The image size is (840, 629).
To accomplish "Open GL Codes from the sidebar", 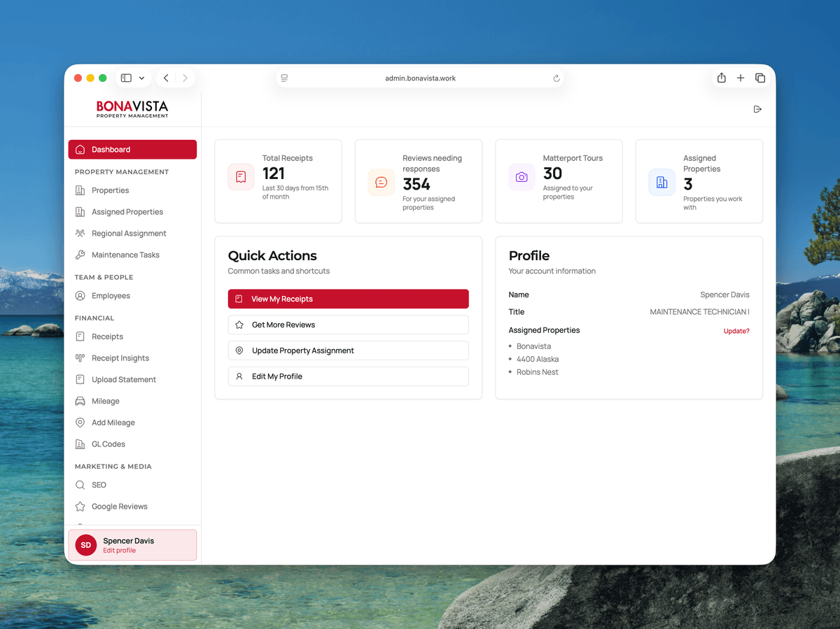I will point(110,444).
